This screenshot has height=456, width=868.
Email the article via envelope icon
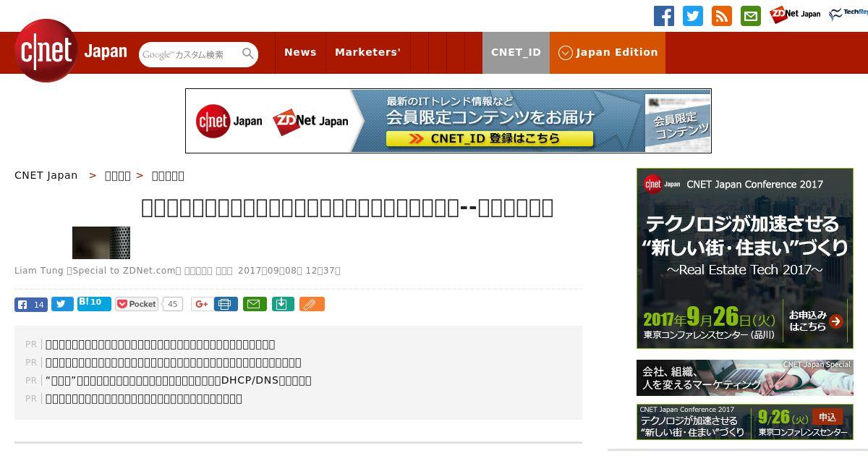[x=254, y=304]
